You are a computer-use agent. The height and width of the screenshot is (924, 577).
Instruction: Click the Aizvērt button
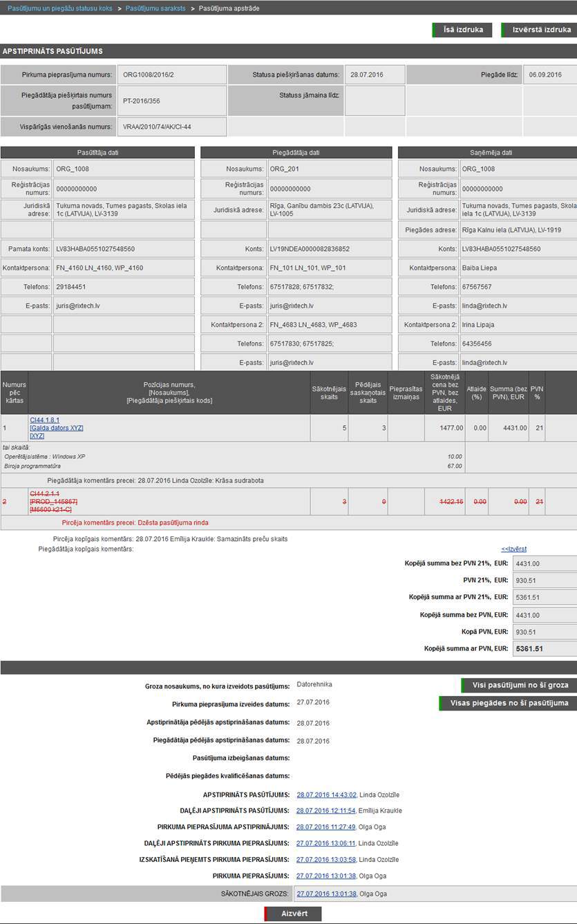293,914
